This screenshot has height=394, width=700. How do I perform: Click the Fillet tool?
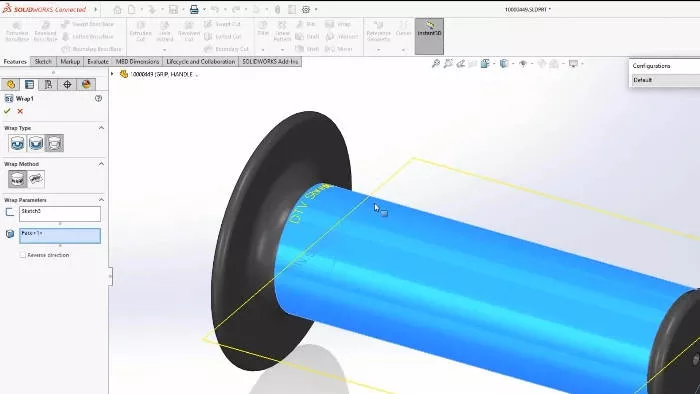pos(263,28)
